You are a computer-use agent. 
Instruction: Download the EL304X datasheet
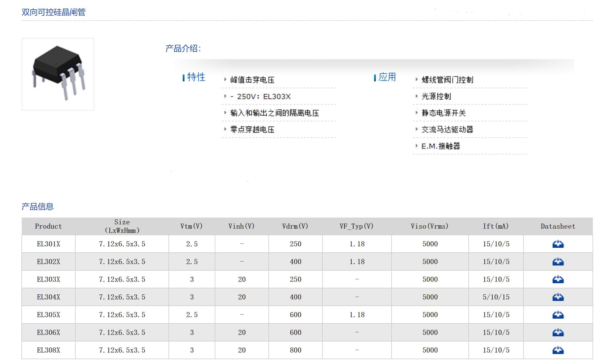coord(558,297)
